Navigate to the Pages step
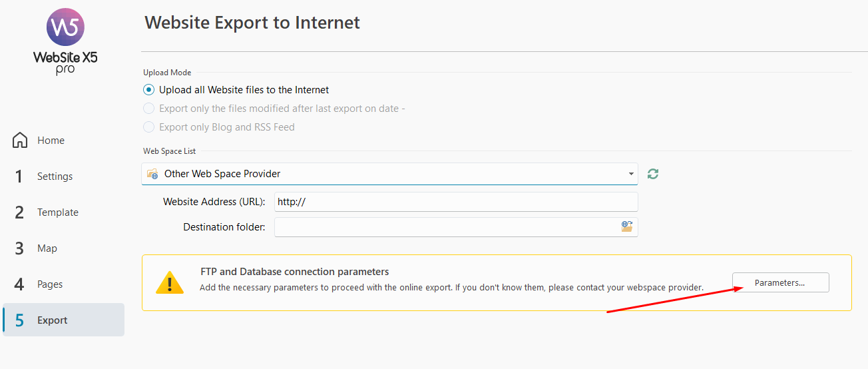Image resolution: width=868 pixels, height=369 pixels. (50, 284)
